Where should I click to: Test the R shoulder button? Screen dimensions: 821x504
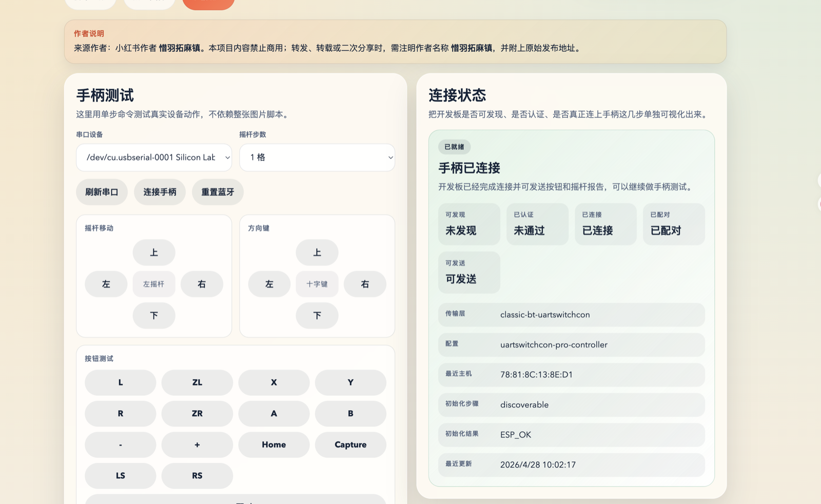(121, 414)
